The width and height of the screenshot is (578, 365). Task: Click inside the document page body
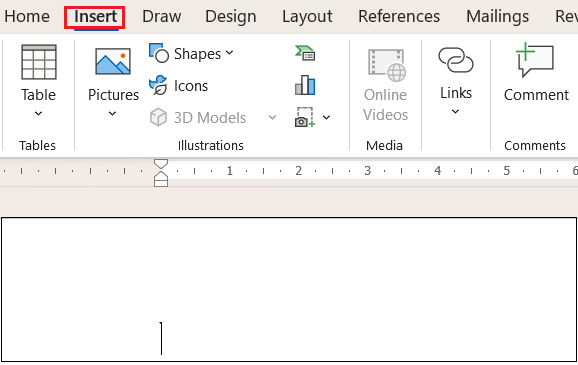[289, 289]
